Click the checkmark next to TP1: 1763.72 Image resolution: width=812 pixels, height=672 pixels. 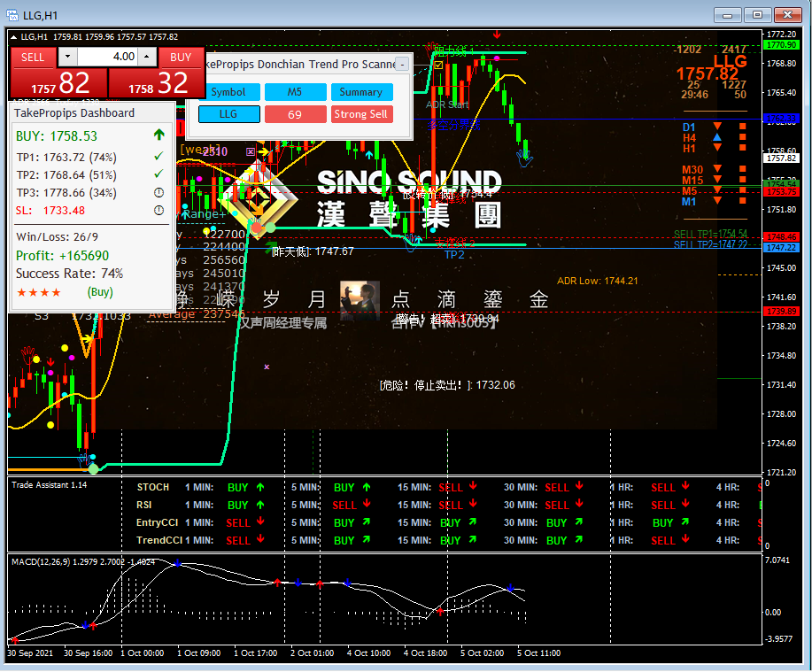click(x=159, y=156)
